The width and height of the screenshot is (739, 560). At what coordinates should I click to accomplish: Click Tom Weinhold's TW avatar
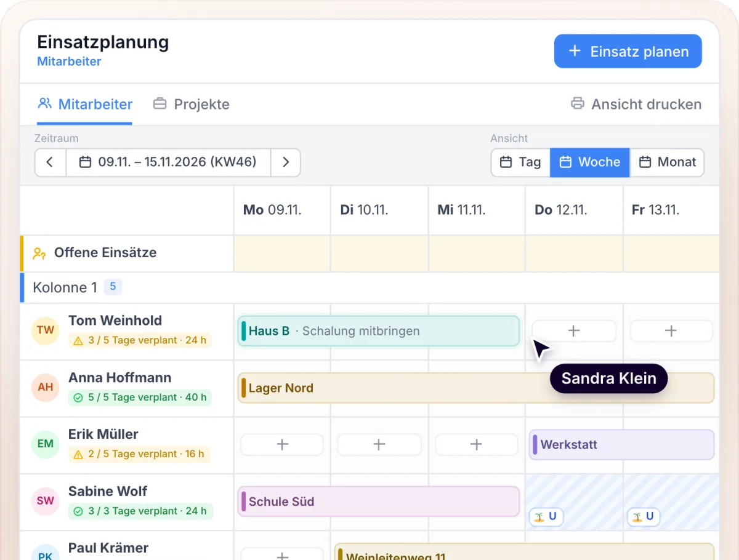[46, 330]
